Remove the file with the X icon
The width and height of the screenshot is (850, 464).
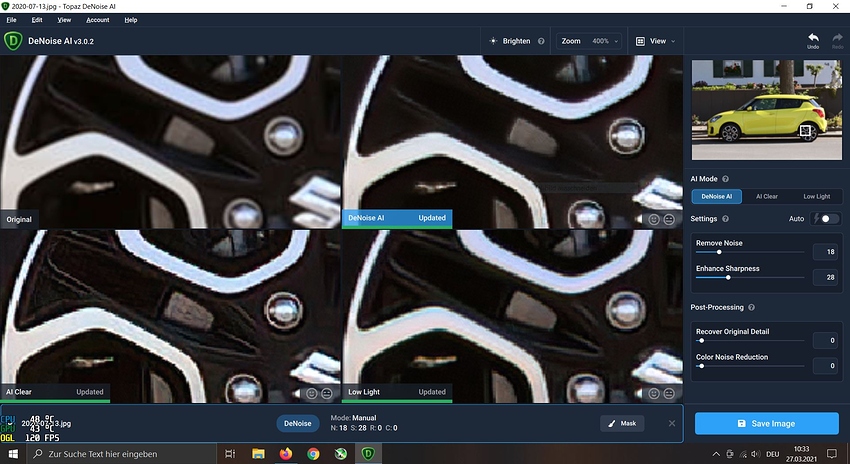coord(672,423)
